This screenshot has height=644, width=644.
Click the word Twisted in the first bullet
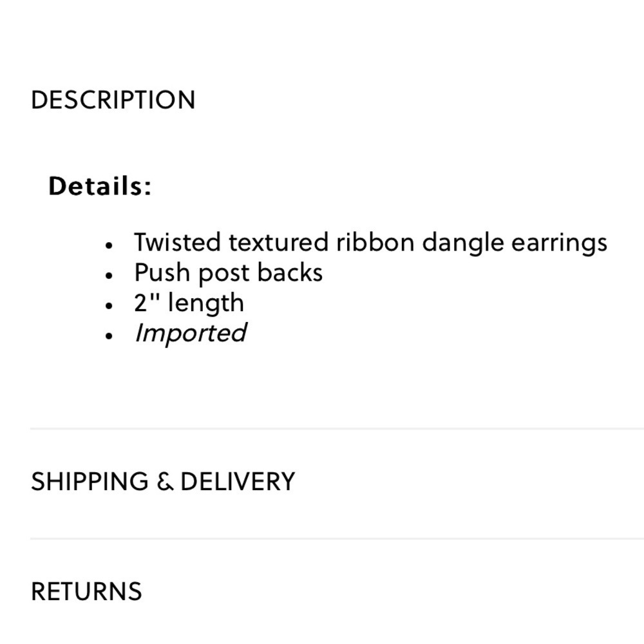(177, 242)
